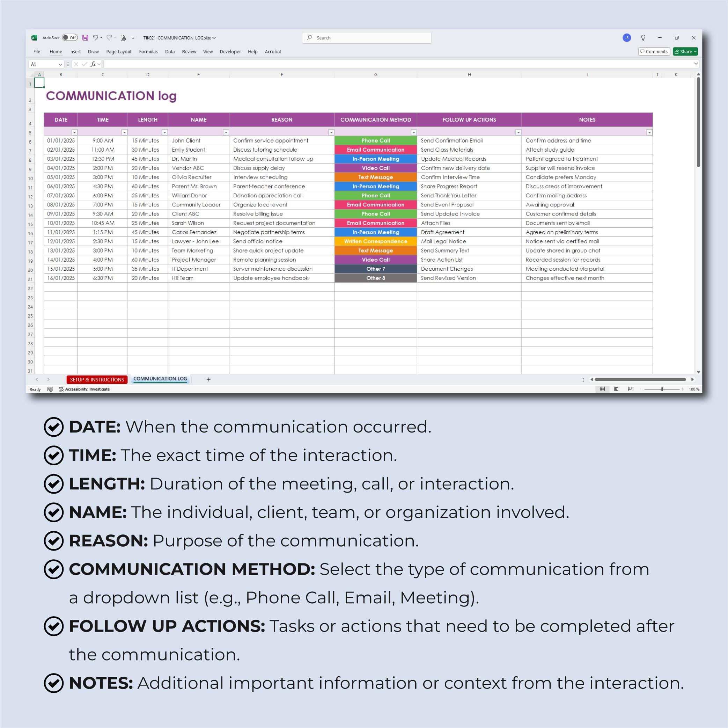Click the zoom in plus button

tap(683, 390)
